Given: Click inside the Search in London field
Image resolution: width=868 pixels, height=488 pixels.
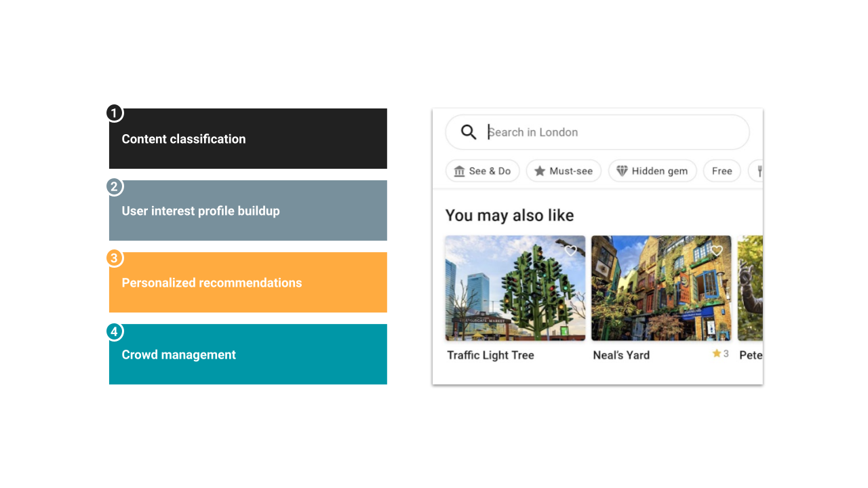Looking at the screenshot, I should [x=597, y=132].
